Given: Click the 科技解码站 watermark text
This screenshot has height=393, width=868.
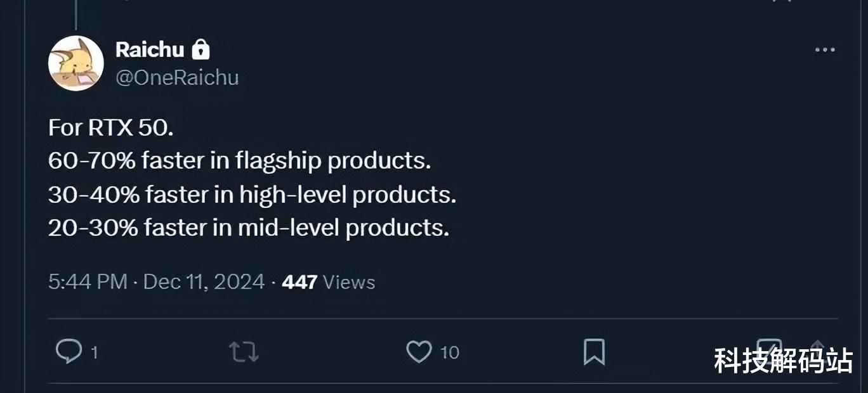Looking at the screenshot, I should click(784, 361).
